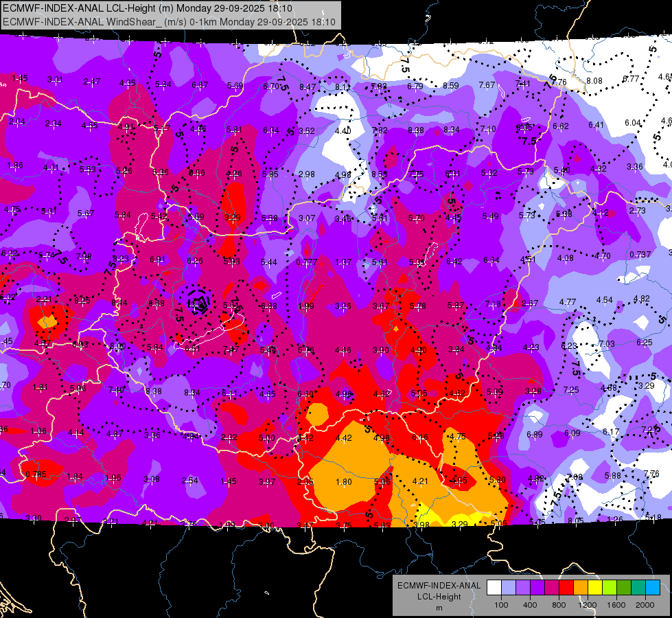This screenshot has height=618, width=672.
Task: Click the grid value '2.04'
Action: [16, 122]
